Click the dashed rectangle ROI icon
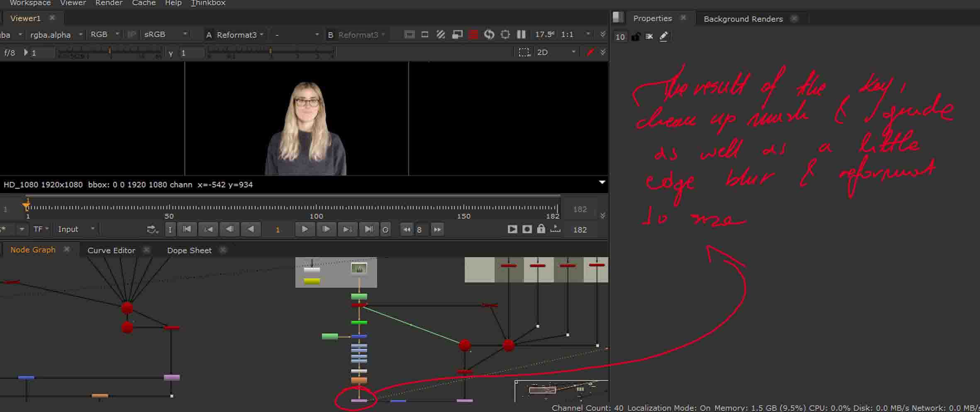The height and width of the screenshot is (412, 980). pos(524,52)
